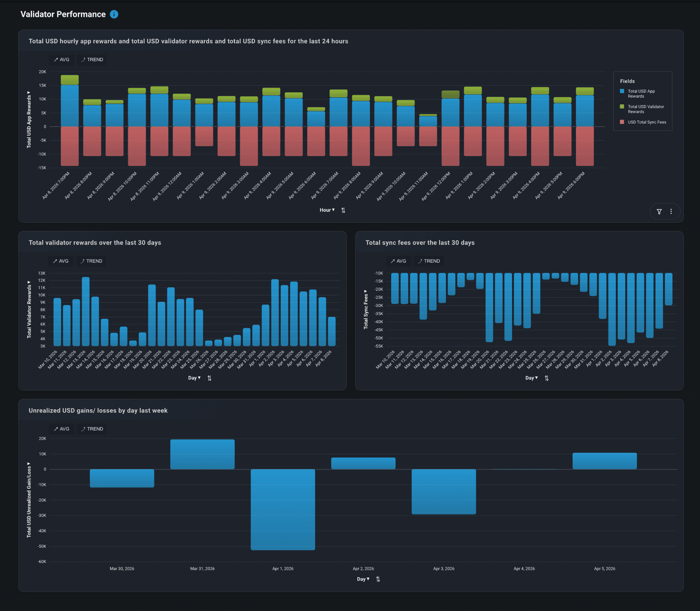Toggle AVG line on hourly rewards chart

(62, 59)
